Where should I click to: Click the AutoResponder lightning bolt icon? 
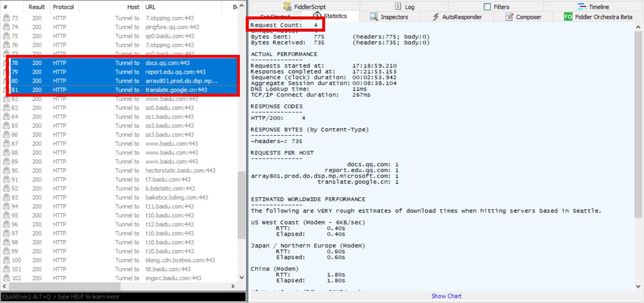click(x=435, y=17)
